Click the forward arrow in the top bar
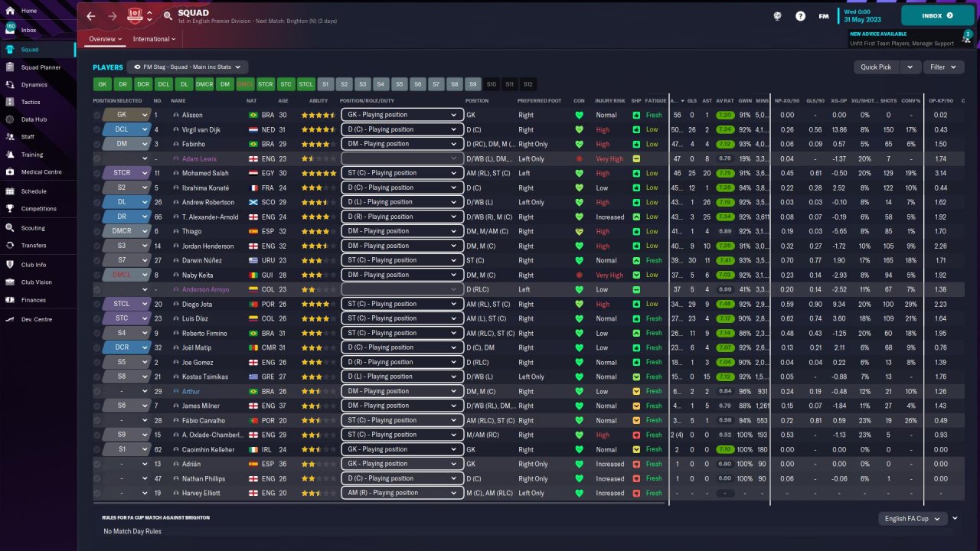Viewport: 980px width, 551px height. click(x=113, y=15)
